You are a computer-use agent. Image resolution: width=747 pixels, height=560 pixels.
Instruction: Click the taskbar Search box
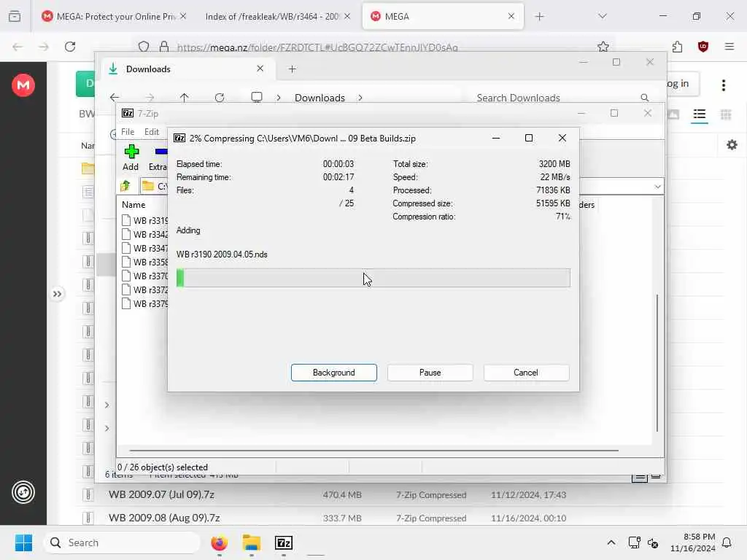(122, 542)
